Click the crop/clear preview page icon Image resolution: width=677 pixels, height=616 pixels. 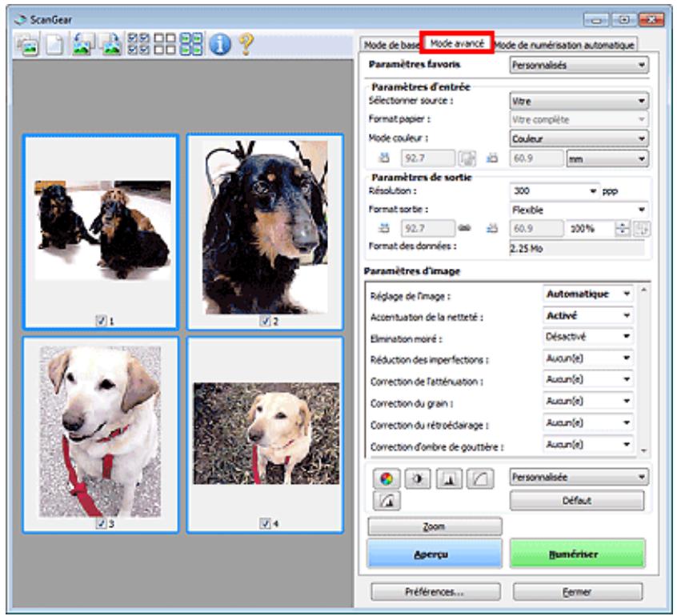(x=55, y=45)
